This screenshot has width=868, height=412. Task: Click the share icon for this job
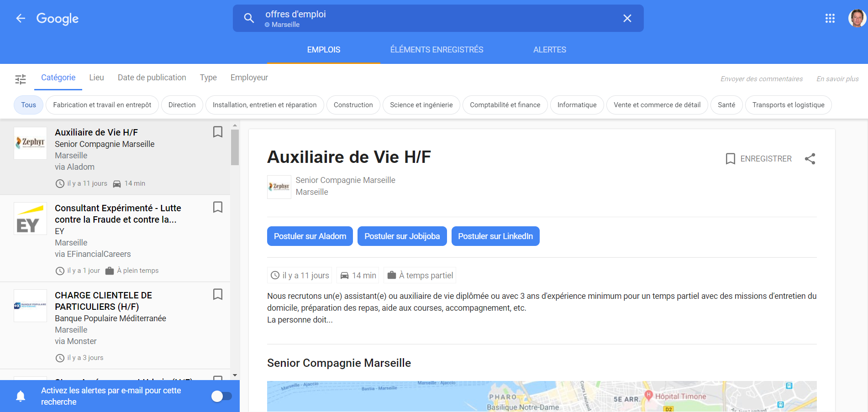tap(810, 159)
